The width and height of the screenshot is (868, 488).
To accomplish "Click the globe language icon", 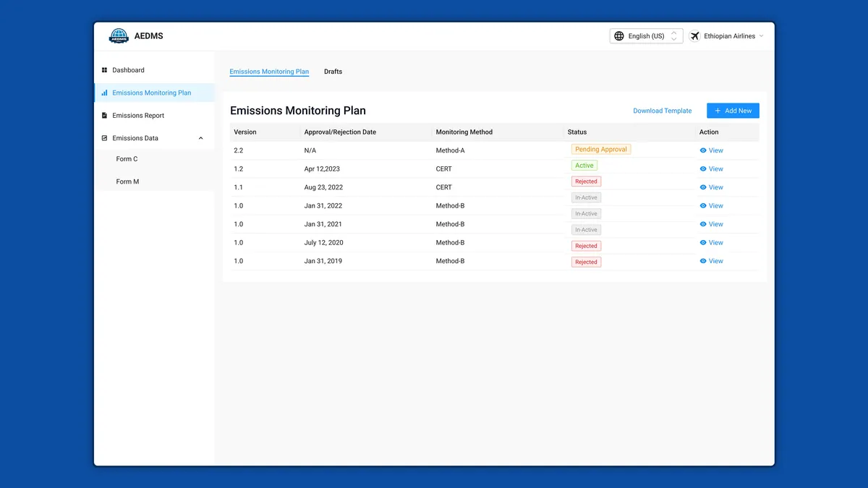I will (619, 36).
